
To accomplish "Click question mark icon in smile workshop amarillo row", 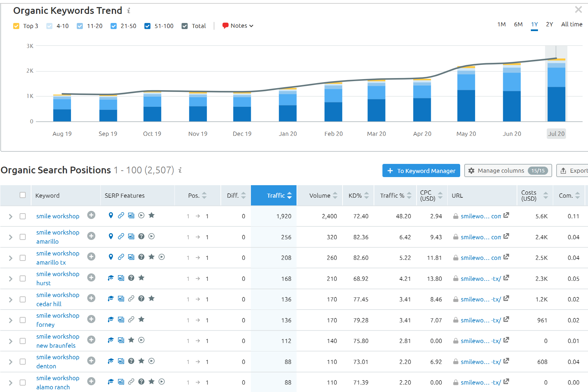I will [141, 236].
